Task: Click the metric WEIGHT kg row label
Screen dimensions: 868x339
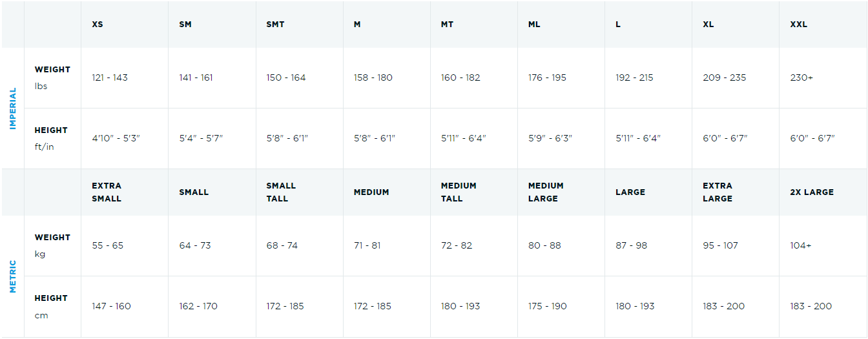Action: (52, 245)
